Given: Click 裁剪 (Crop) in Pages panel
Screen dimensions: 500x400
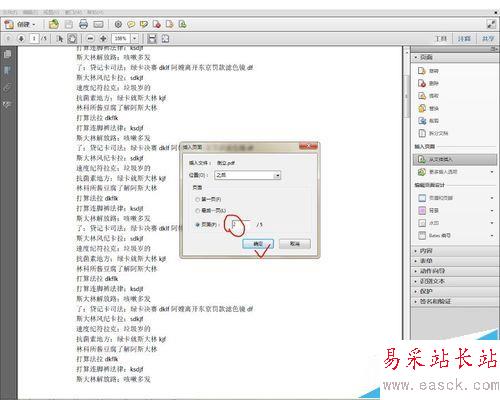Looking at the screenshot, I should point(429,121).
